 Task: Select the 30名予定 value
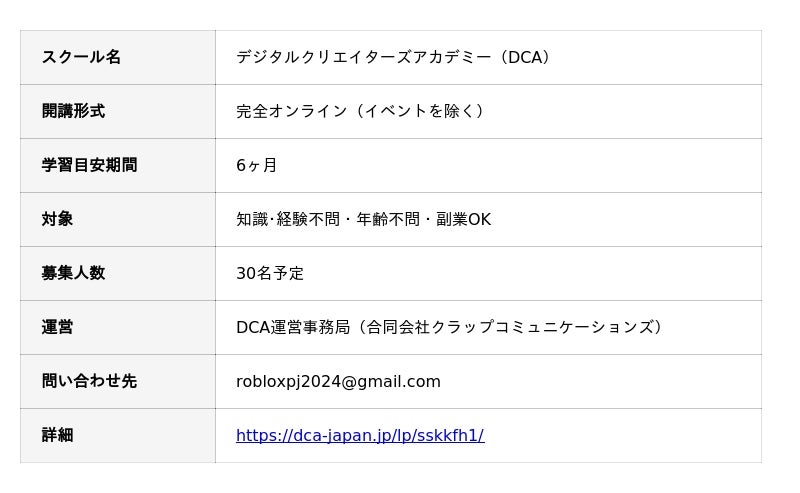tap(270, 273)
